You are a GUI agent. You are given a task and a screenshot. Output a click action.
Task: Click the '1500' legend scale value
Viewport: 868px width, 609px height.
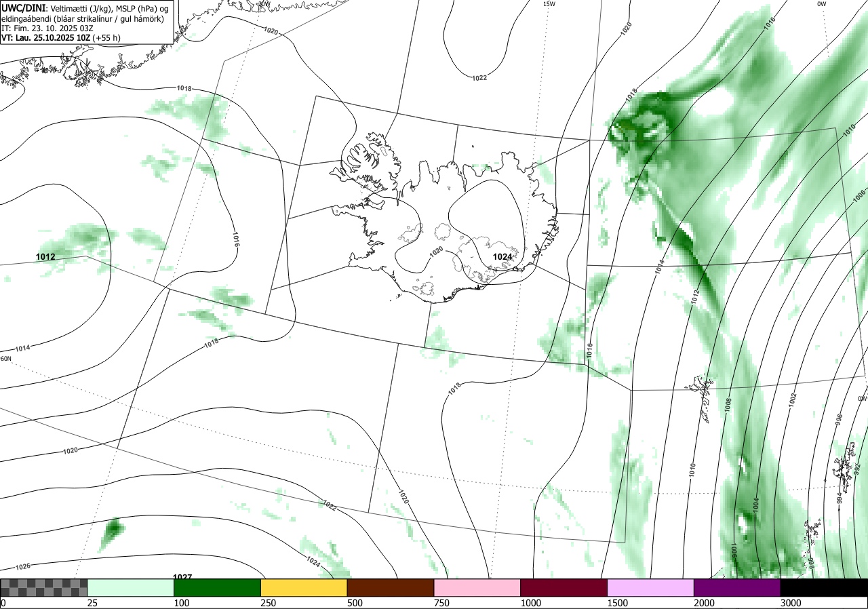click(618, 603)
